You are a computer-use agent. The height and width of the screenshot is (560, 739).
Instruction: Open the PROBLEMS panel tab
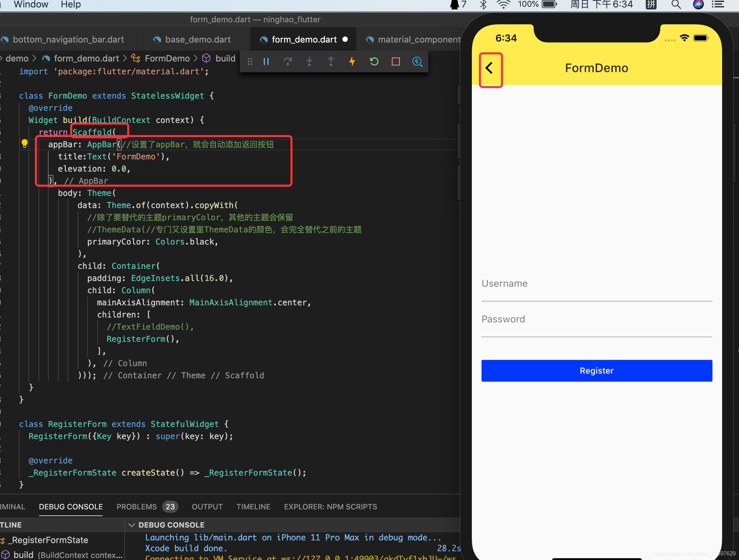click(x=136, y=507)
